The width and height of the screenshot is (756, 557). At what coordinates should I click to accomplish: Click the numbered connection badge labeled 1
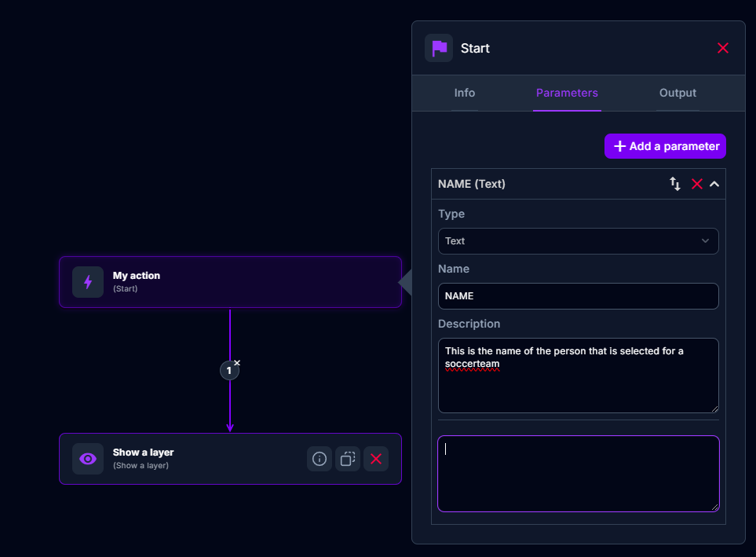229,370
